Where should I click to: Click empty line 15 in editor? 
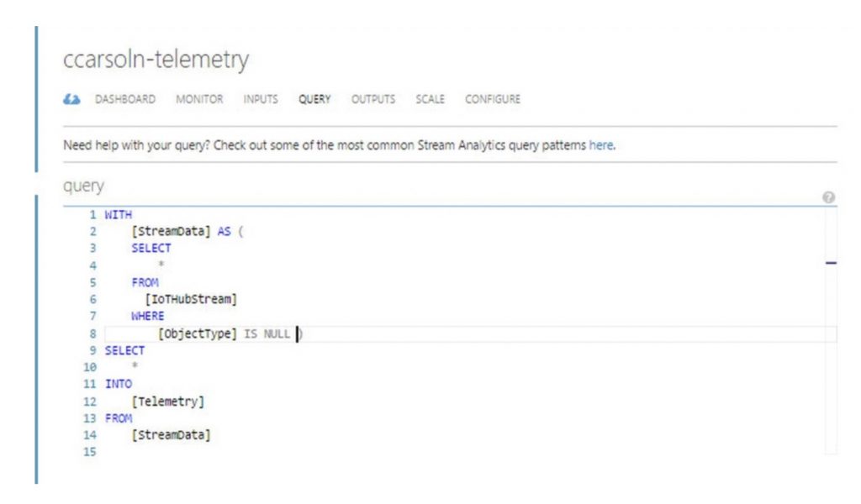471,452
